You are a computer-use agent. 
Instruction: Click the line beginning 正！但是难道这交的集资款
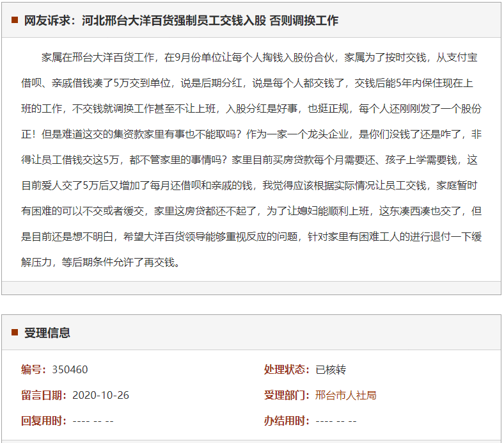[x=251, y=134]
